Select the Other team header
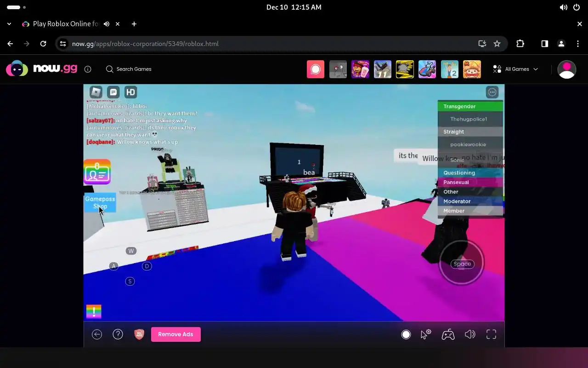Image resolution: width=588 pixels, height=368 pixels. point(470,192)
